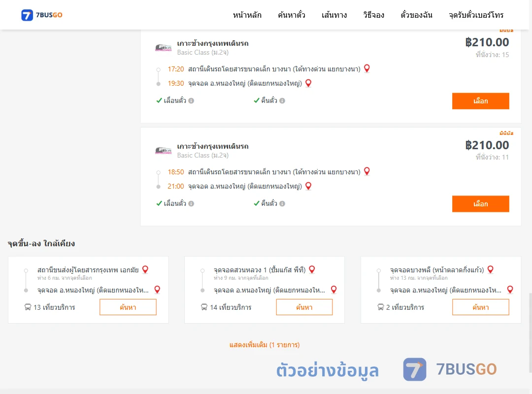Show เลื่อนตั๋ว info icon on 17:20 trip
This screenshot has height=394, width=532.
click(x=191, y=101)
